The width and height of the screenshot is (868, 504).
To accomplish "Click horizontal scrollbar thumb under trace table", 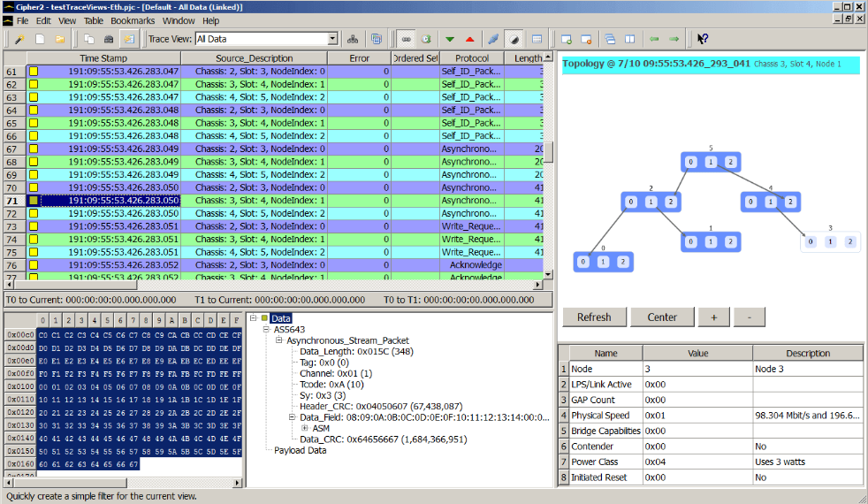I will 75,285.
